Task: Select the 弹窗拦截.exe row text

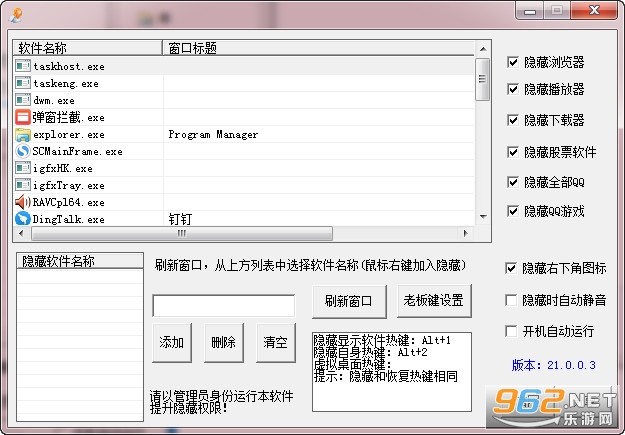Action: coord(69,117)
